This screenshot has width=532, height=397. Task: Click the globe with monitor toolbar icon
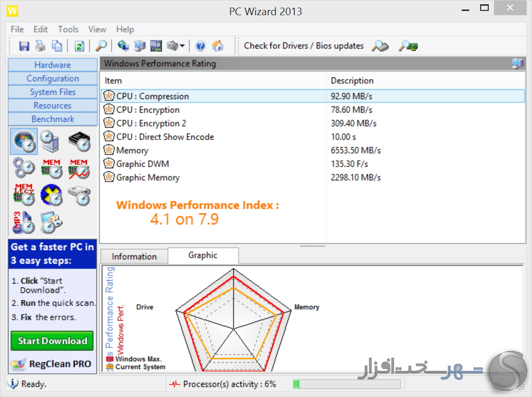123,46
